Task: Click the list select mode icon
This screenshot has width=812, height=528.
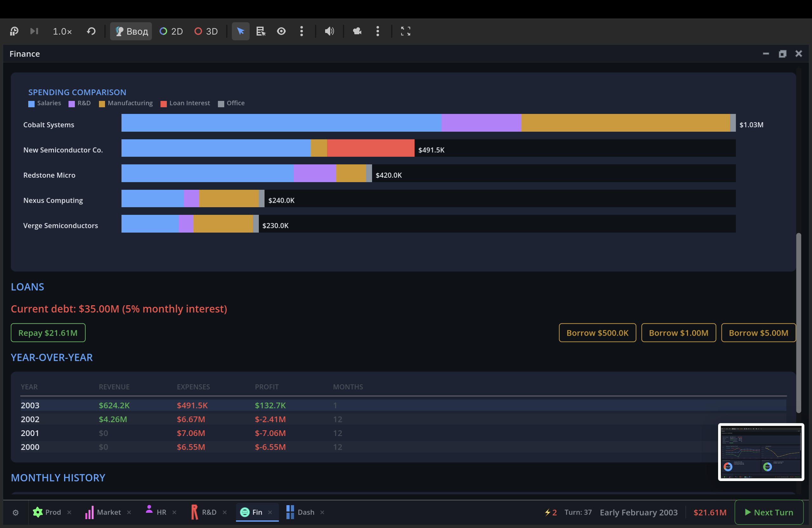Action: coord(261,31)
